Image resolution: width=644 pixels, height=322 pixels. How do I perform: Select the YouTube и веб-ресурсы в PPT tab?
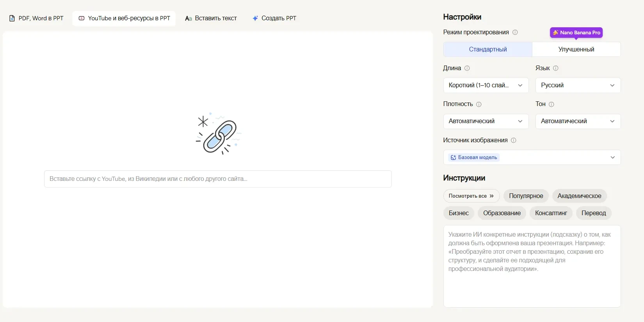pyautogui.click(x=124, y=18)
